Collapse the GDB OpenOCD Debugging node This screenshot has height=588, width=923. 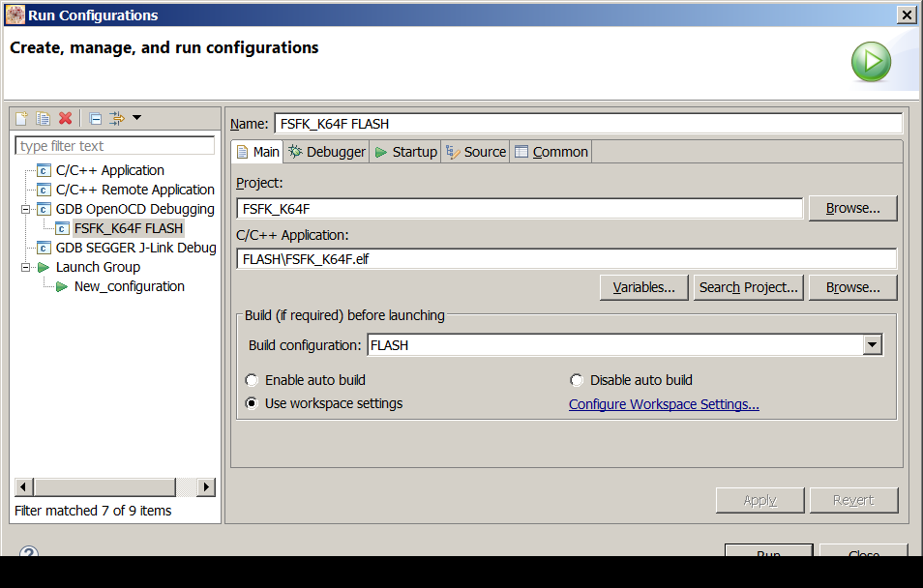25,209
